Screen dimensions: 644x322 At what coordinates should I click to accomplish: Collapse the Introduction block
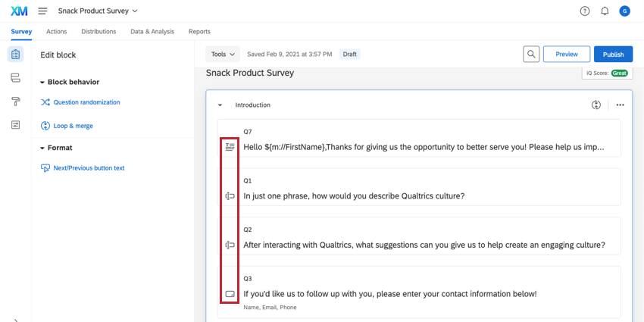tap(220, 105)
